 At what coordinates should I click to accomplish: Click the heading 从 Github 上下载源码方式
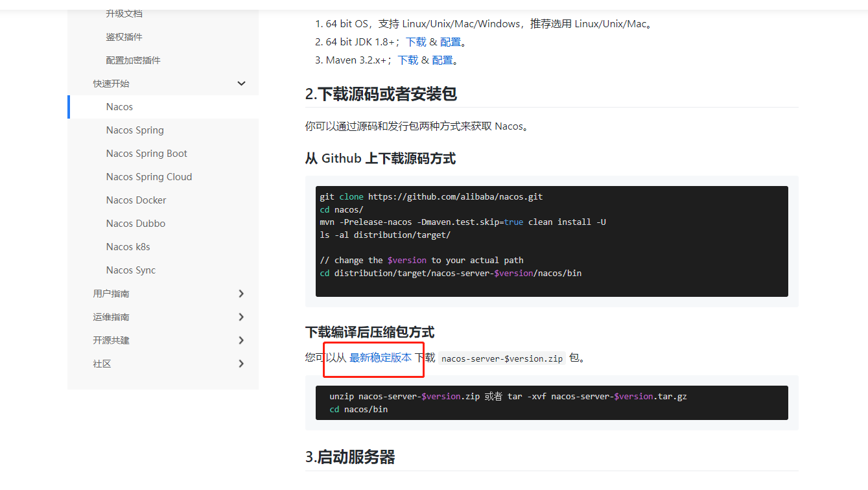click(381, 158)
